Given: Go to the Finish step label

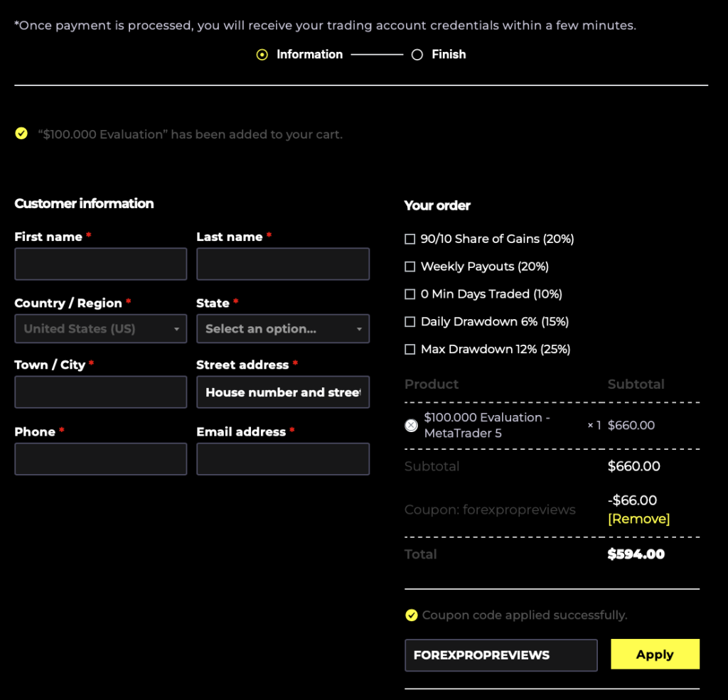Looking at the screenshot, I should [x=449, y=54].
